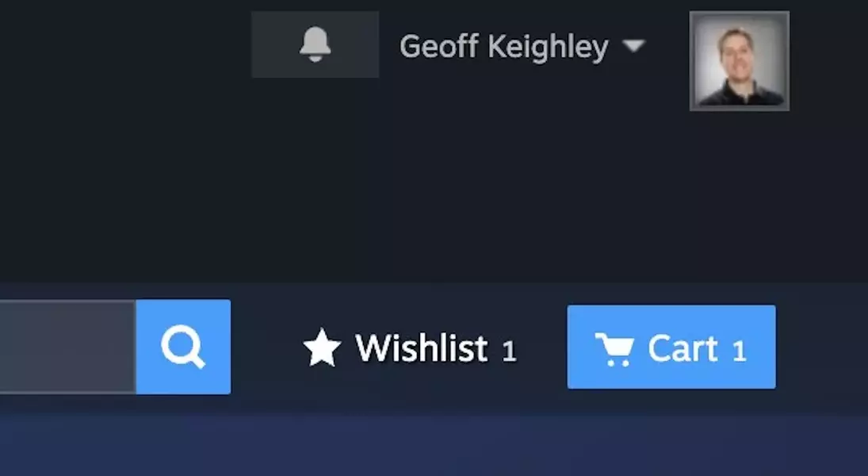This screenshot has height=476, width=868.
Task: Open the Wishlist link
Action: (410, 348)
